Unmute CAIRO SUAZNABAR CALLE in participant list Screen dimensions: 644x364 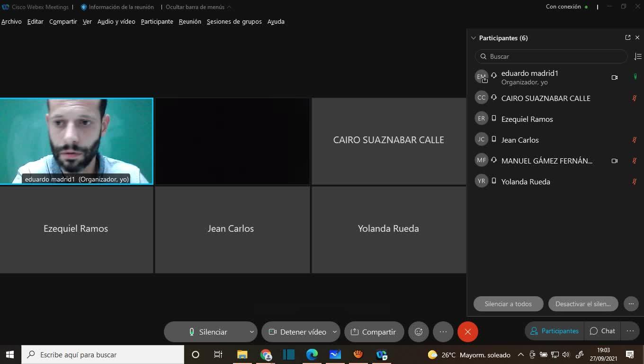(635, 98)
